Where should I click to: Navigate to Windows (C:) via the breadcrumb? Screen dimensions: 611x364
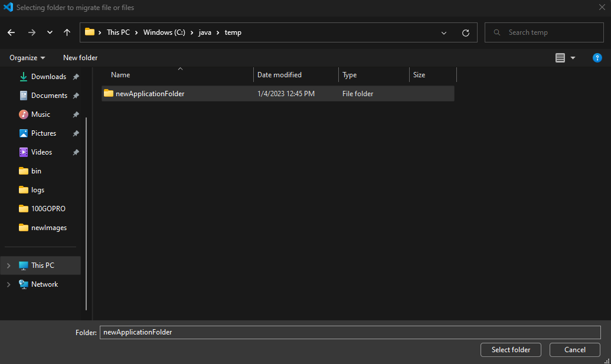164,32
